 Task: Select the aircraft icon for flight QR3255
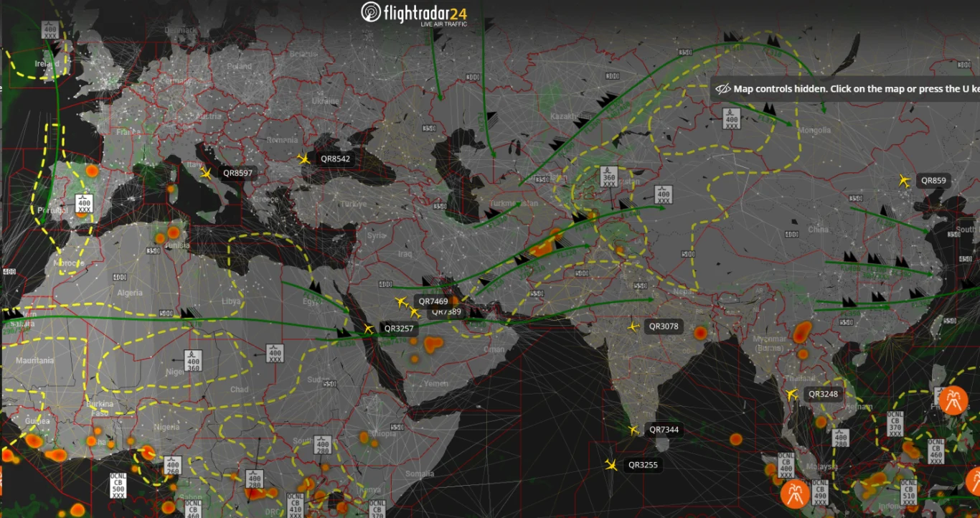pos(611,464)
